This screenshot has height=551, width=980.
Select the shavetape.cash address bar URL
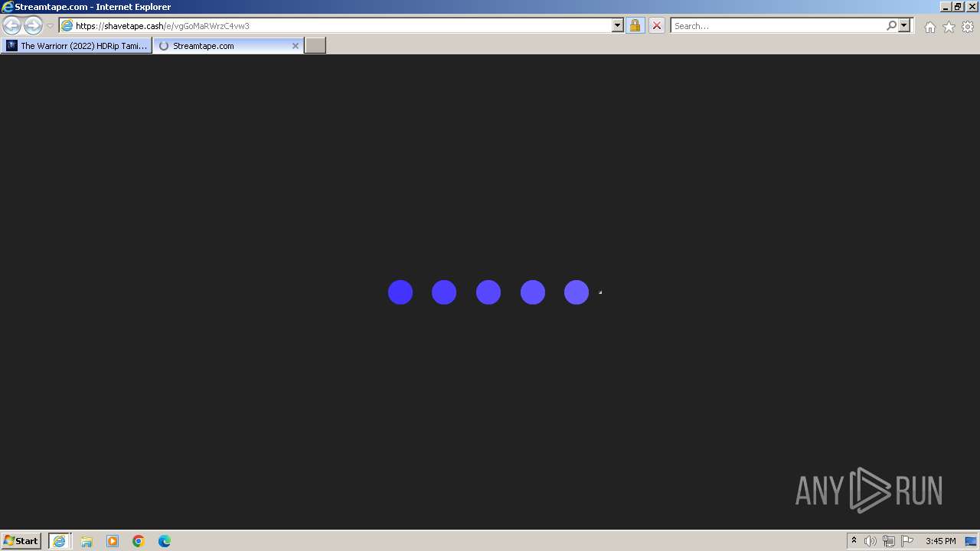tap(162, 26)
